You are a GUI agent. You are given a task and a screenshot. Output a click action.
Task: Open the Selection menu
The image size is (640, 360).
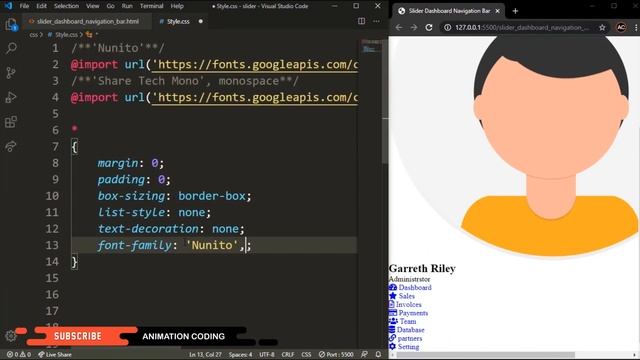coord(66,6)
